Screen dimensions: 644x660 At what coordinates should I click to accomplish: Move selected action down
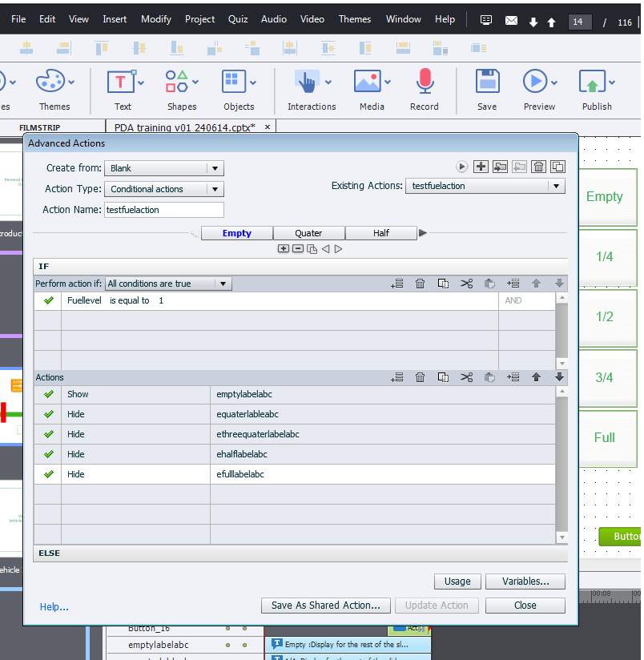pos(559,377)
